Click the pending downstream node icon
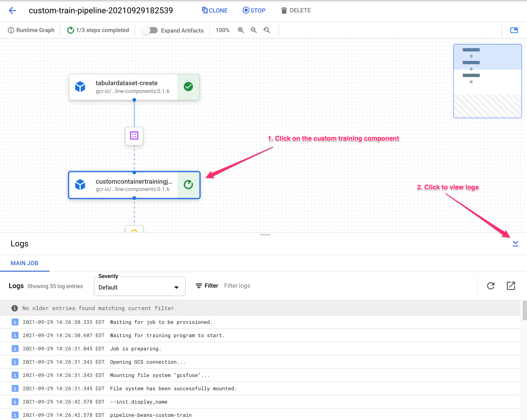 [x=135, y=230]
